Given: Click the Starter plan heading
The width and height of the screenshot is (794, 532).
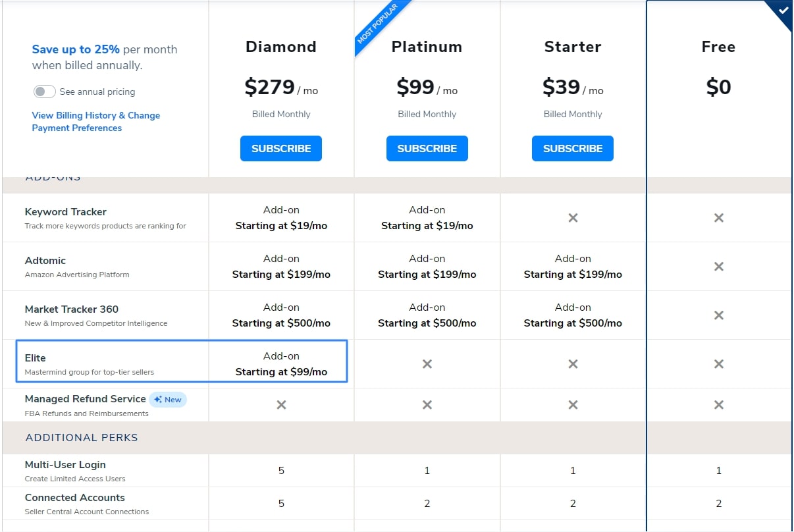Looking at the screenshot, I should 573,47.
